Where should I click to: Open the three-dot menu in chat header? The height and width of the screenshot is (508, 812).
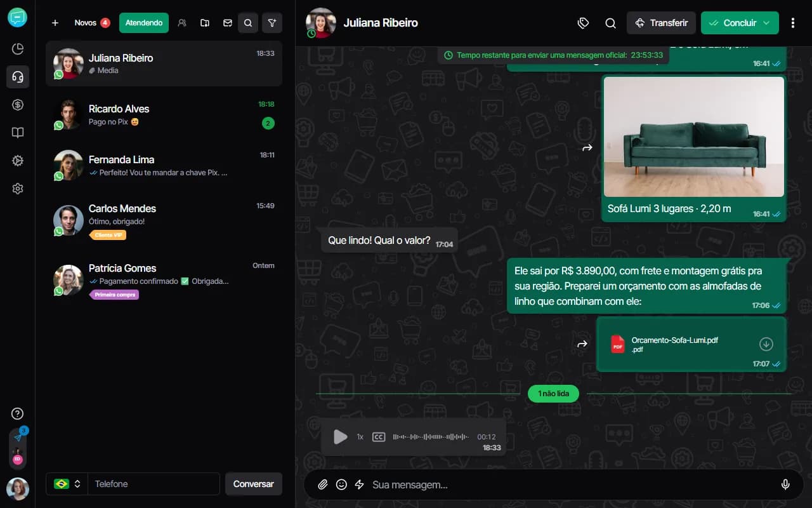793,23
